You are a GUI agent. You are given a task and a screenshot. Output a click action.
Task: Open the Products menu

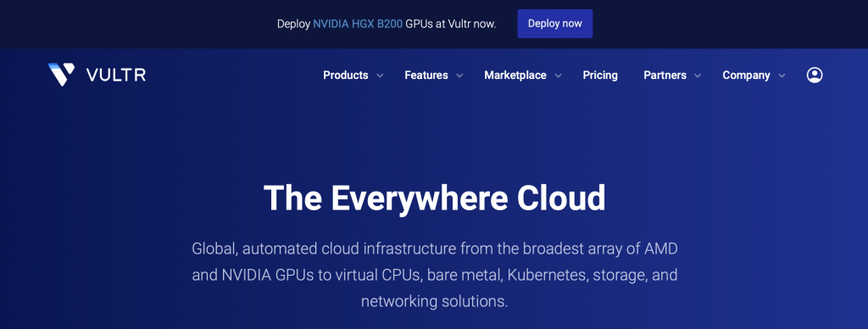click(x=346, y=75)
